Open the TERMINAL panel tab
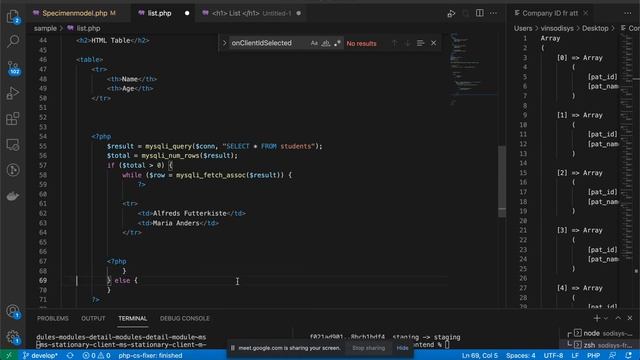 [x=132, y=318]
